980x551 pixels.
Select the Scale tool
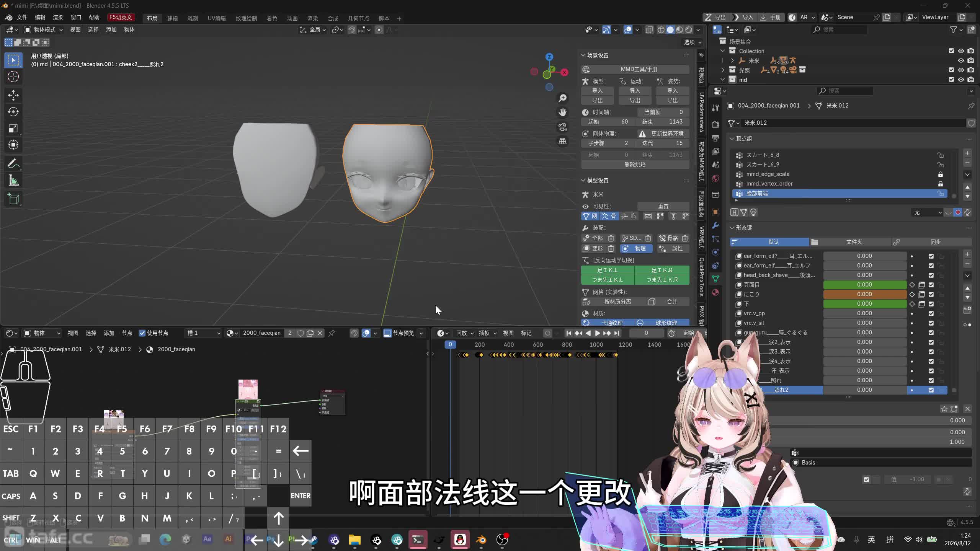point(13,128)
